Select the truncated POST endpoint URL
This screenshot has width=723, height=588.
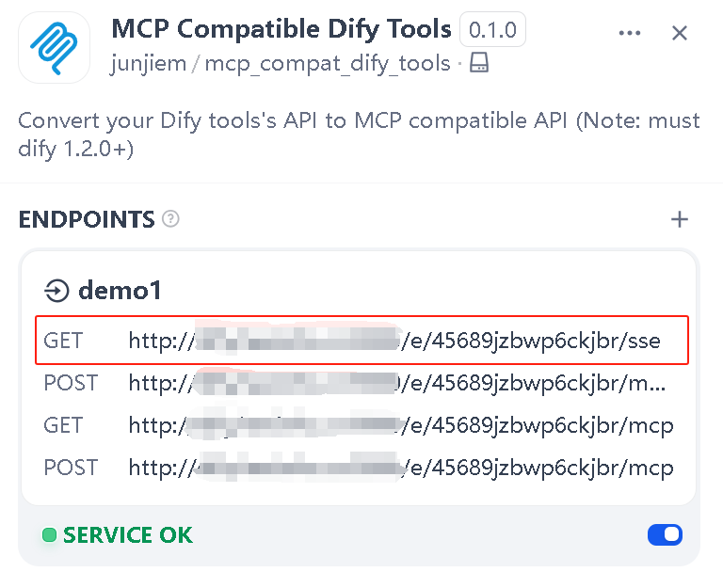397,384
